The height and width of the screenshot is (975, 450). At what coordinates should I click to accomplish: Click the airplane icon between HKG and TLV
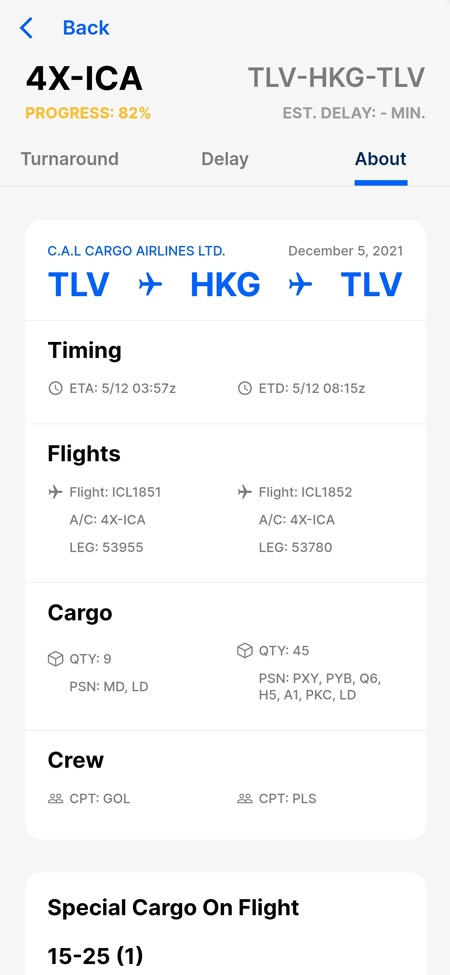click(x=300, y=285)
